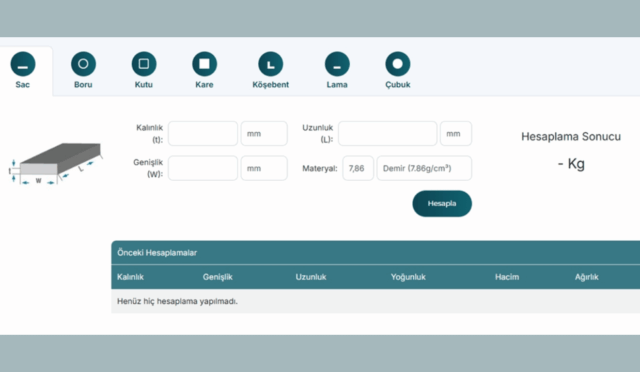Click the Genişlik (W) input field

(203, 168)
